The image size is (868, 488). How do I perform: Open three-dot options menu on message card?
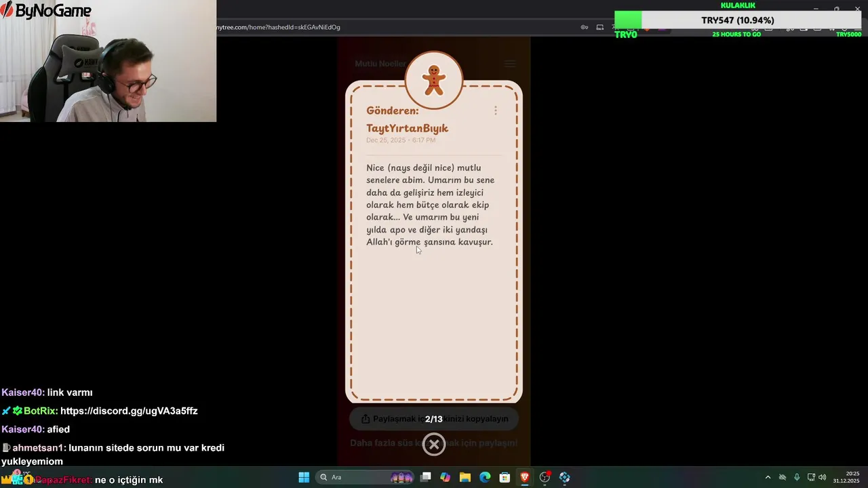(496, 110)
